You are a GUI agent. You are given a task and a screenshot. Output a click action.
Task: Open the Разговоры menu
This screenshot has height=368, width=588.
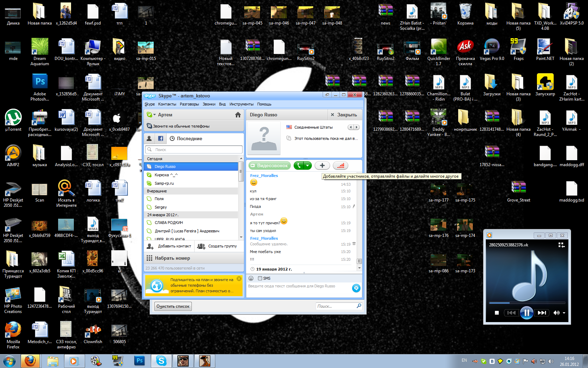[x=189, y=104]
